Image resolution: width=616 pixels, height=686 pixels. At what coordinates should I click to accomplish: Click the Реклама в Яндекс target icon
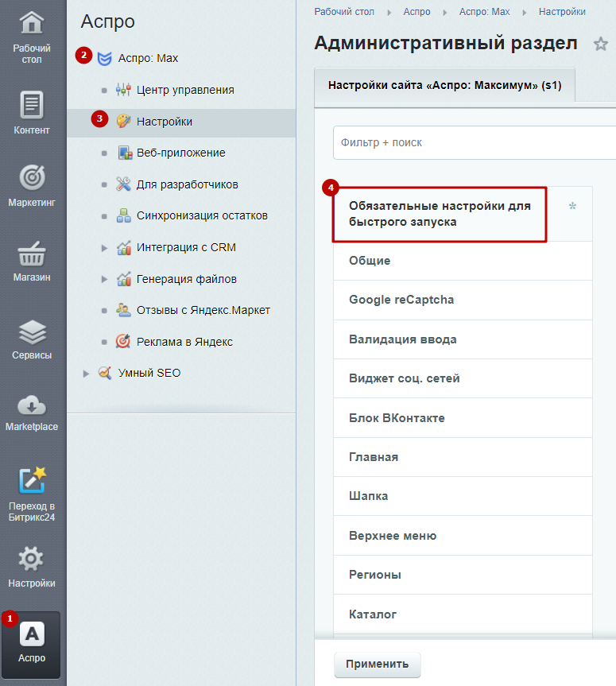click(x=123, y=341)
